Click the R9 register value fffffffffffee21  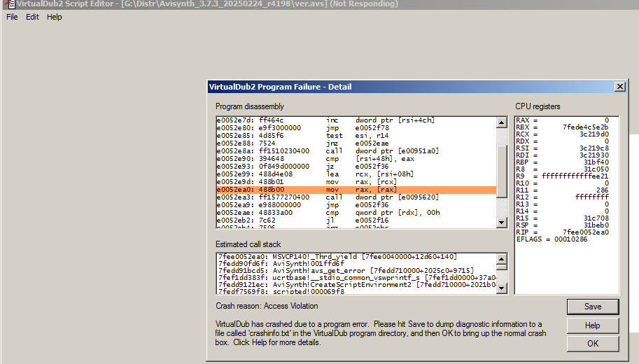pos(575,176)
